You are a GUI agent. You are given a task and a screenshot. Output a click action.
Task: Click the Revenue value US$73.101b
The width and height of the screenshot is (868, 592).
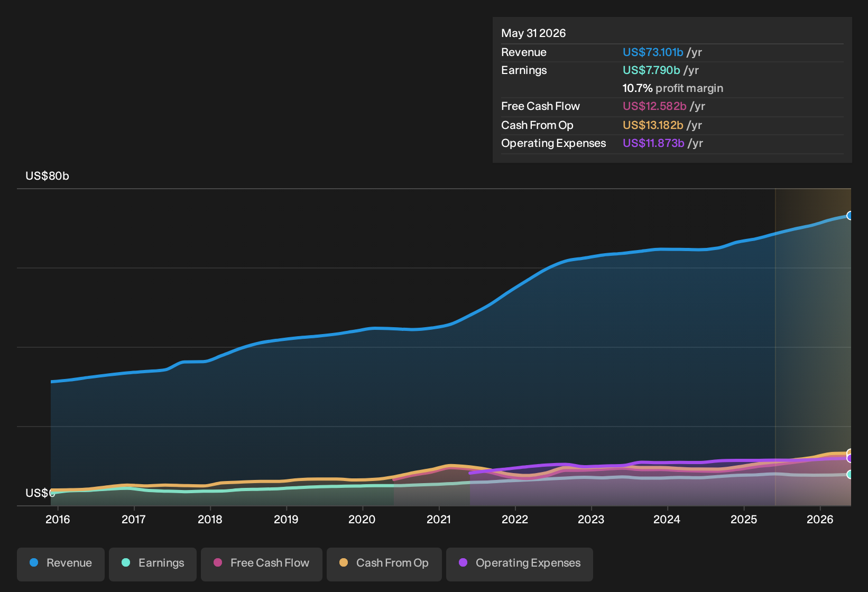(x=653, y=52)
